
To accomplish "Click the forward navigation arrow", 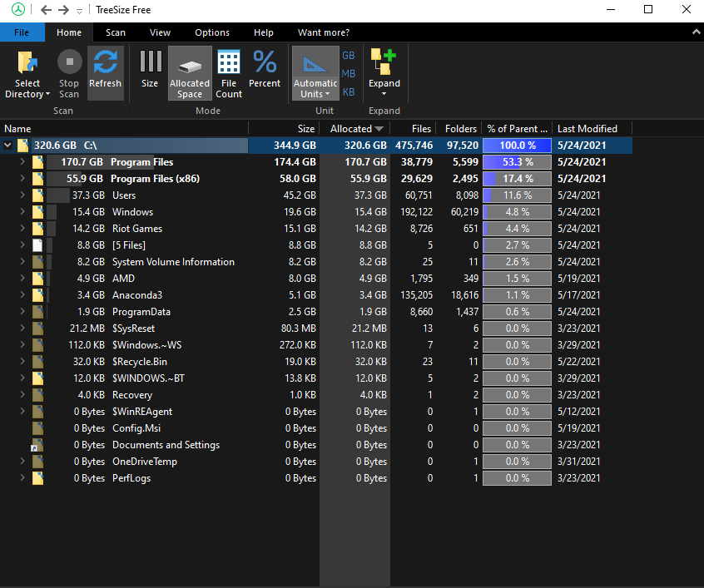I will [64, 10].
